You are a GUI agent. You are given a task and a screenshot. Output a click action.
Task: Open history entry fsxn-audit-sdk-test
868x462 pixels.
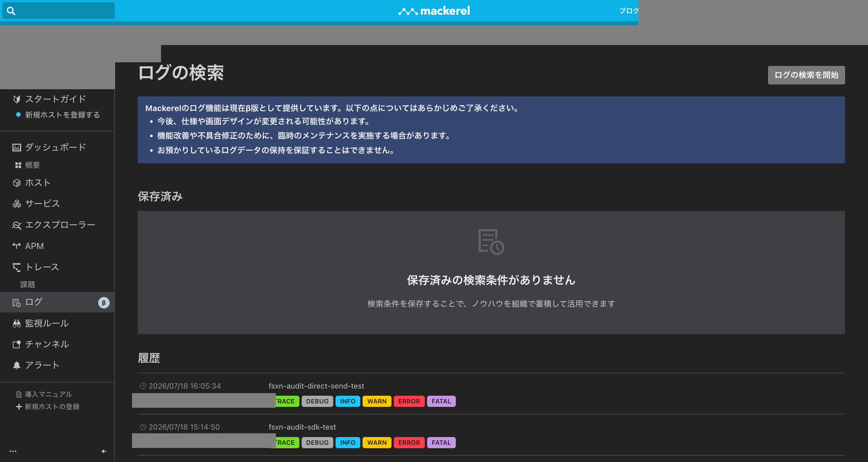tap(302, 427)
